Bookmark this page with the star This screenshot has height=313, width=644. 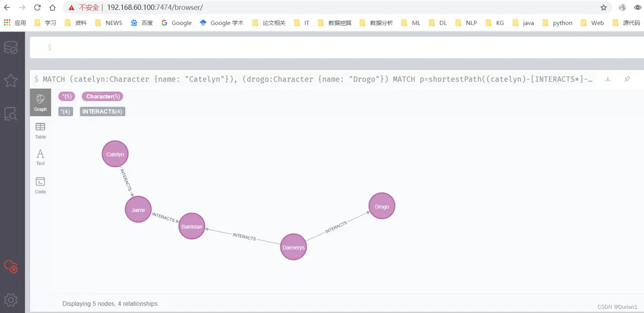point(604,7)
